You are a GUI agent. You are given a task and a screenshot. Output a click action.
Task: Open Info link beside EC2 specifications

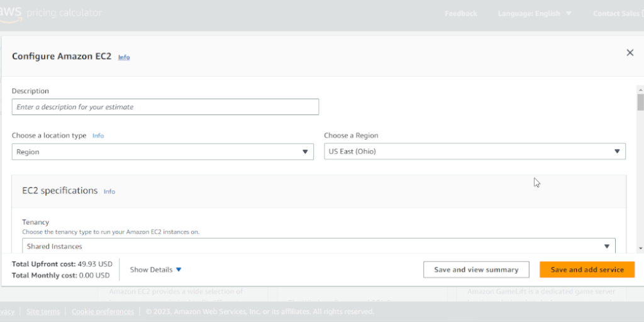109,191
